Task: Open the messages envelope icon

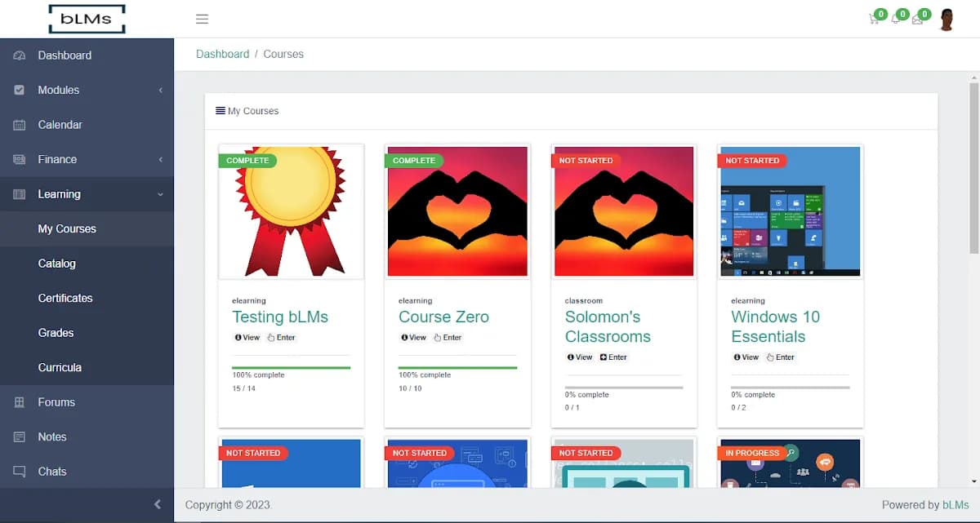Action: pyautogui.click(x=917, y=20)
